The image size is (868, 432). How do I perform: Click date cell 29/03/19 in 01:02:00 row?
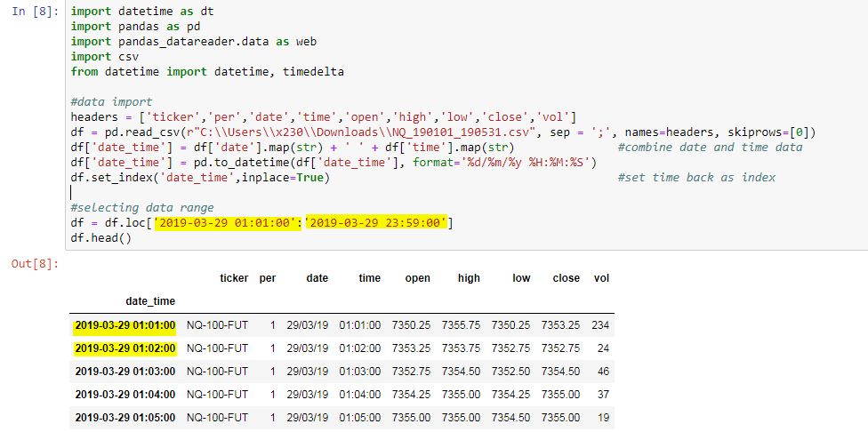(307, 348)
